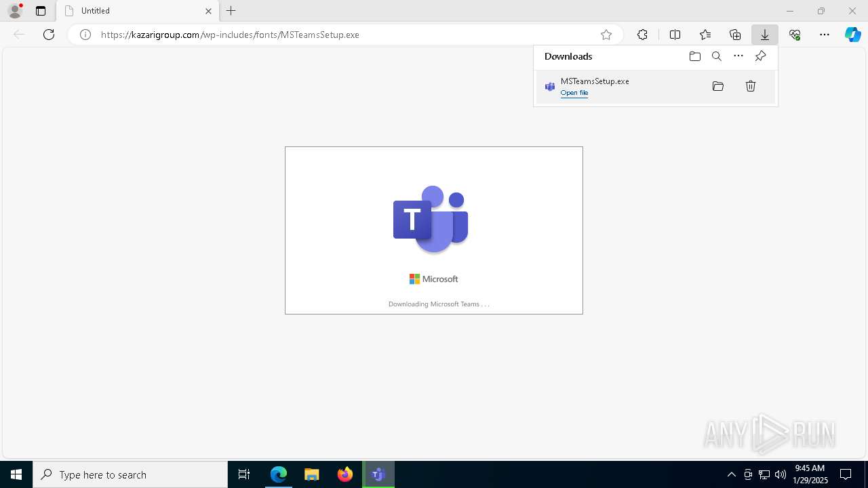The height and width of the screenshot is (488, 868).
Task: Click the Microsoft logo text
Action: tap(434, 279)
